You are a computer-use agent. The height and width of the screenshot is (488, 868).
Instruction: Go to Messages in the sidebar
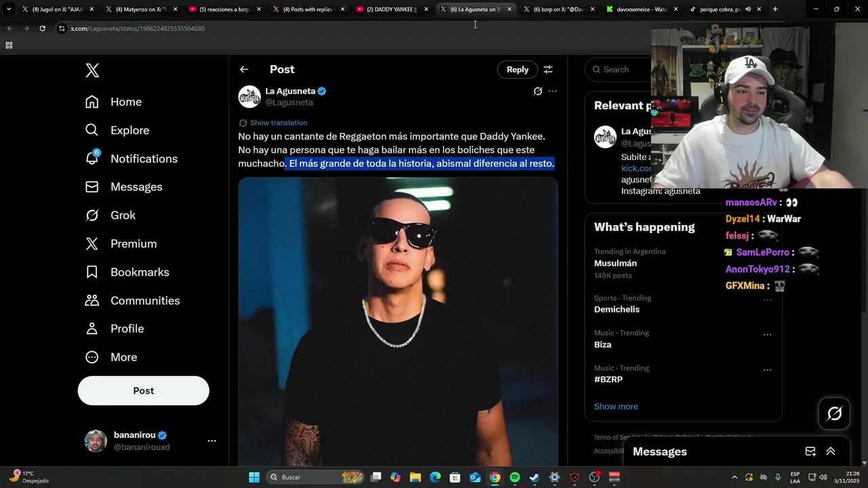click(123, 187)
